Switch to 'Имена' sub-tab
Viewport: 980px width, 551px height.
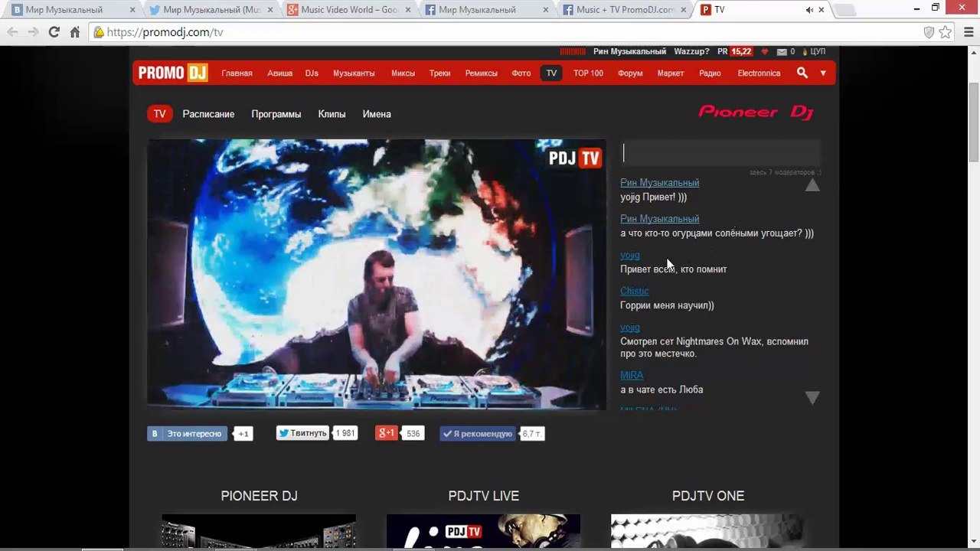coord(377,114)
